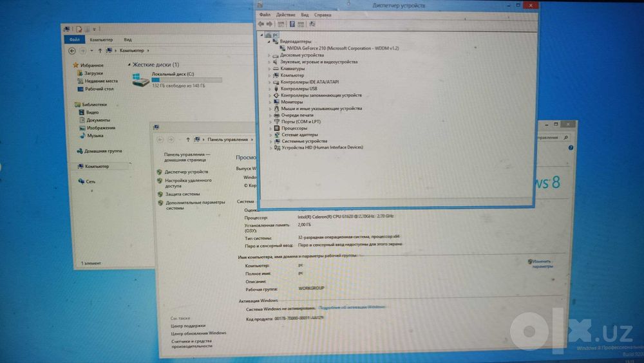Click Explorer back navigation arrow
The width and height of the screenshot is (644, 363).
pyautogui.click(x=72, y=51)
